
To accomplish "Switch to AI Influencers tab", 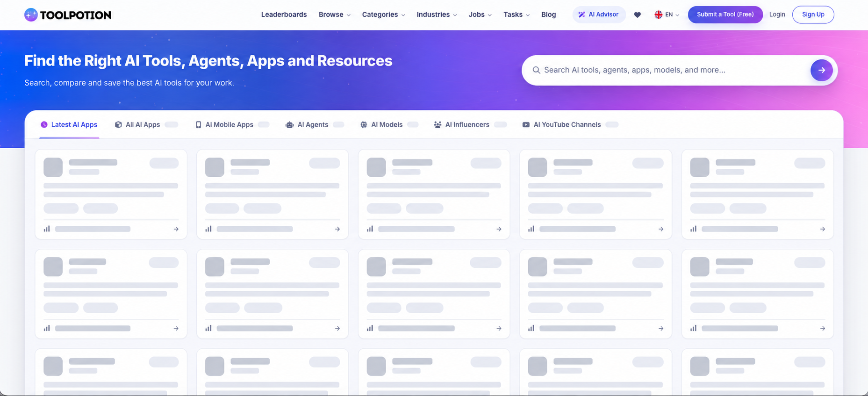I will (470, 125).
